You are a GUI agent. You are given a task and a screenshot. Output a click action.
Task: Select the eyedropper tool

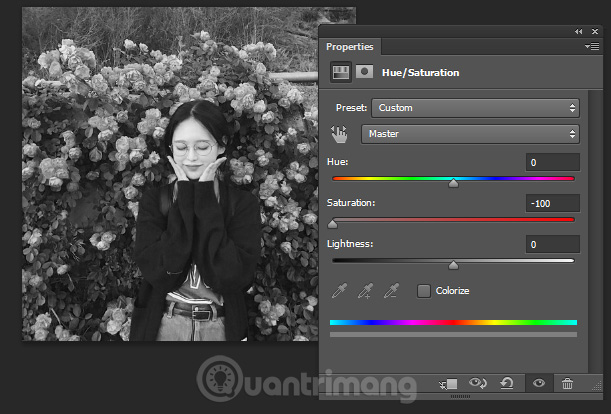point(339,291)
